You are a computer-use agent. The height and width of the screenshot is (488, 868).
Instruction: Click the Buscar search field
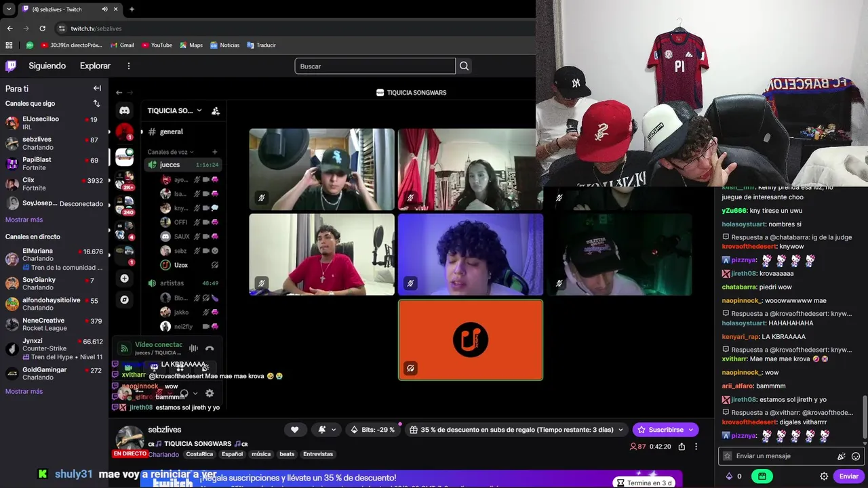(375, 66)
